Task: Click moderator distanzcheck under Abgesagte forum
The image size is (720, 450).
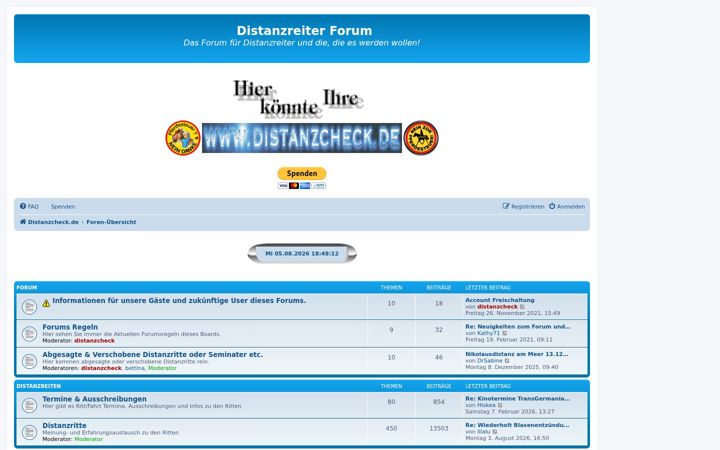Action: tap(101, 368)
